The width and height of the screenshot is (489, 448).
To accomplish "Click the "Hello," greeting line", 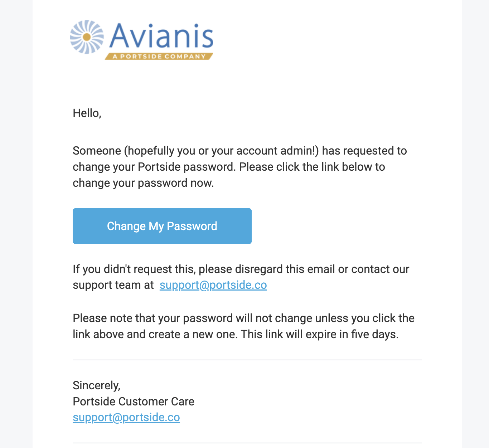I will tap(87, 113).
